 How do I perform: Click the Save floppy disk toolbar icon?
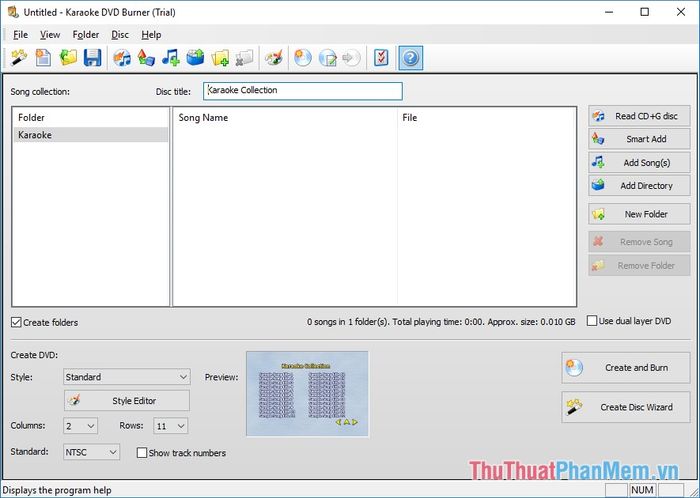coord(92,58)
